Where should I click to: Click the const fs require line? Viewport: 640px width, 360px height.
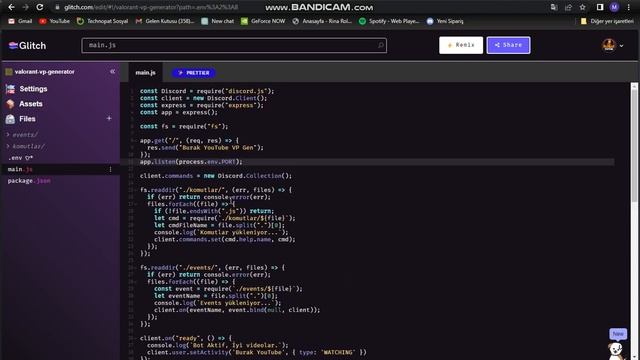[184, 127]
